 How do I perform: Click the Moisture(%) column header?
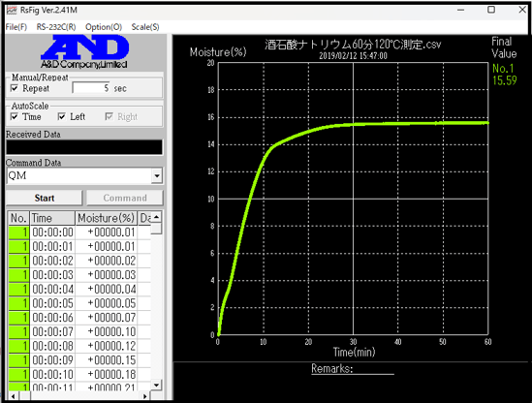[107, 218]
